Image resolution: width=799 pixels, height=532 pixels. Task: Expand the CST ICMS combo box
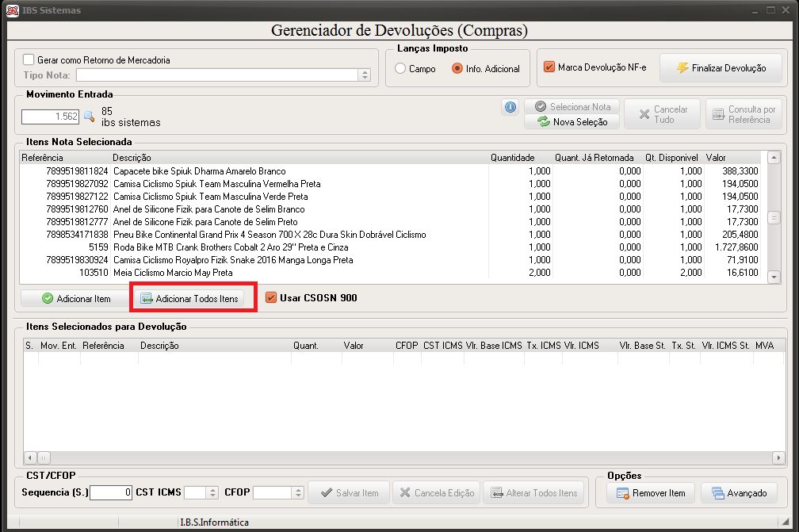pyautogui.click(x=213, y=493)
